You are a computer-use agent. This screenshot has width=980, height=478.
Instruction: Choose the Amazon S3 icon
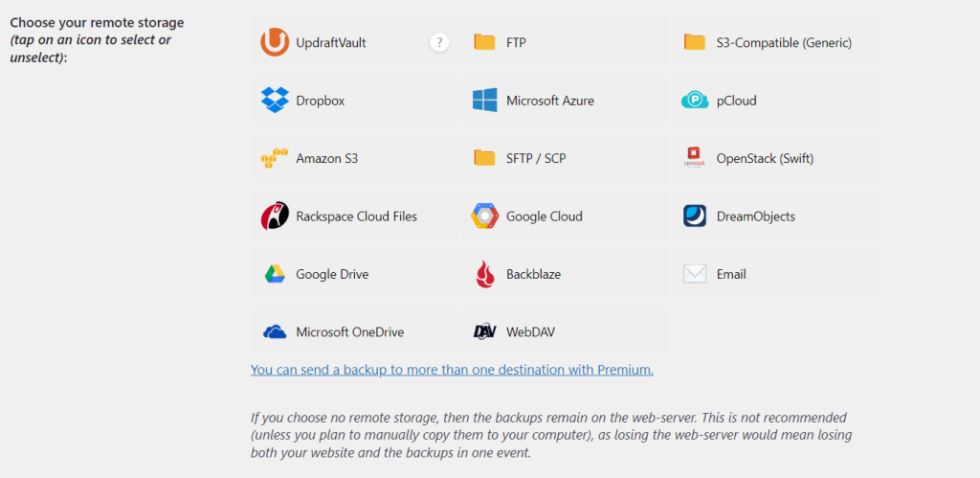pyautogui.click(x=275, y=158)
